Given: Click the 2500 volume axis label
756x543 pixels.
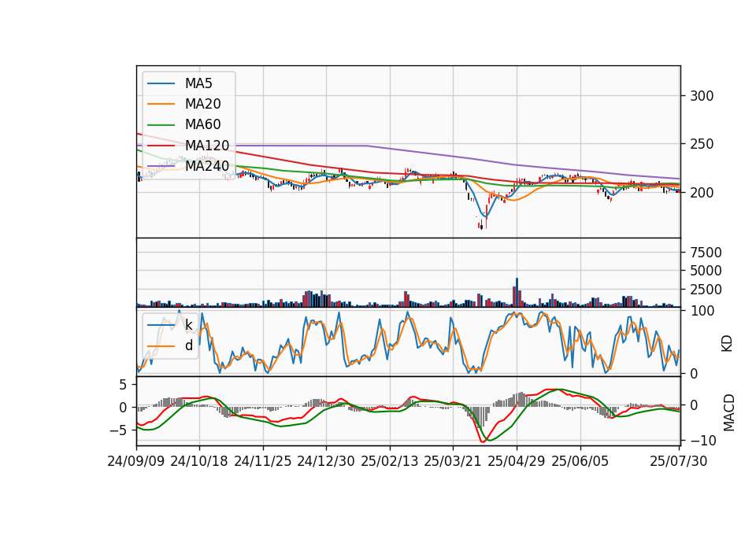Looking at the screenshot, I should click(706, 290).
